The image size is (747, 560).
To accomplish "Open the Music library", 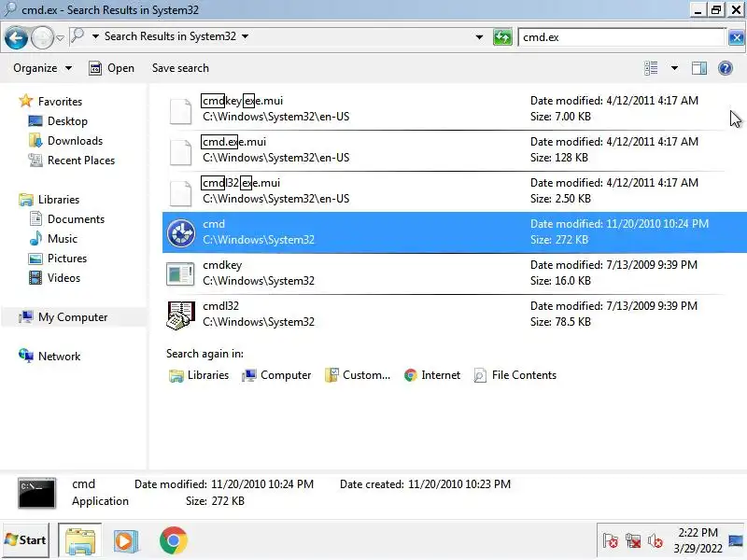I will pos(53,238).
